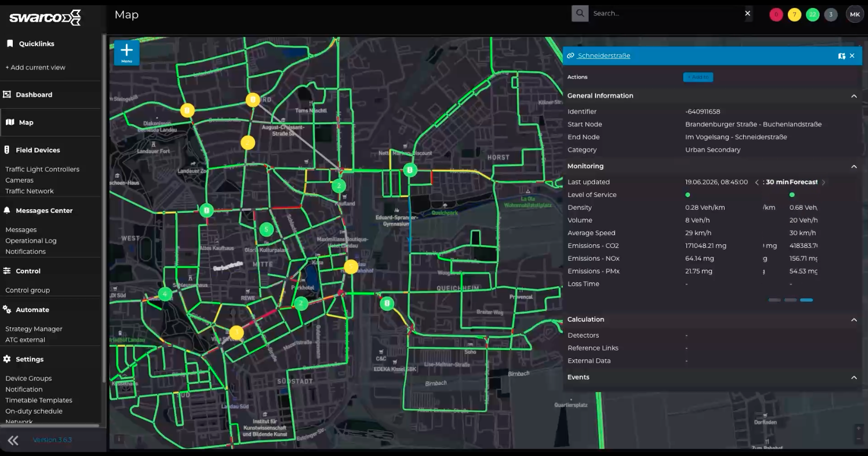Collapse Calculation section

tap(854, 320)
